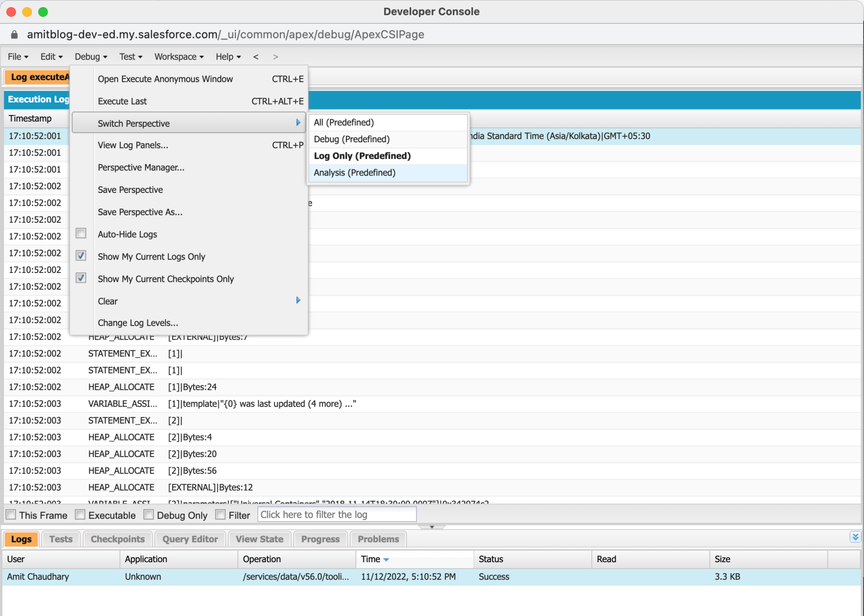Click the collapse panel double-chevron icon
This screenshot has height=616, width=864.
pyautogui.click(x=855, y=537)
